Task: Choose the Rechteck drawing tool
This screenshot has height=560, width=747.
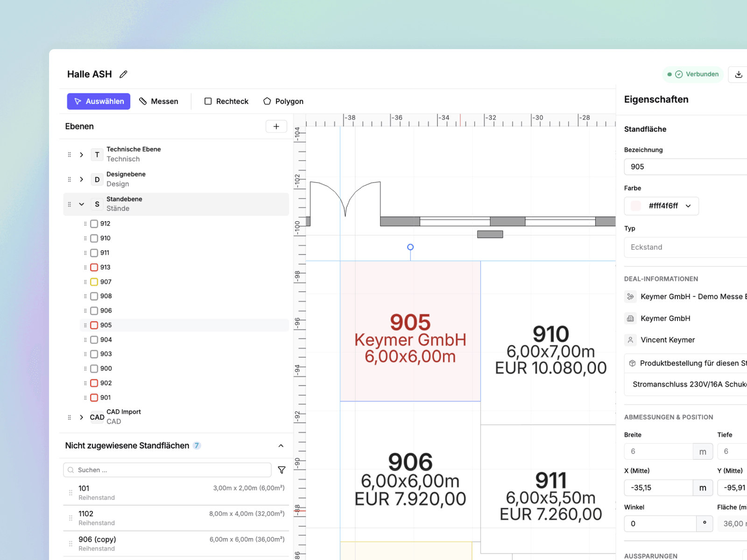Action: pyautogui.click(x=226, y=101)
